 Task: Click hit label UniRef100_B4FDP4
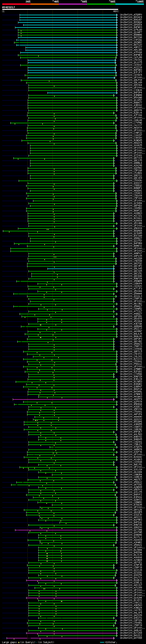[131, 93]
